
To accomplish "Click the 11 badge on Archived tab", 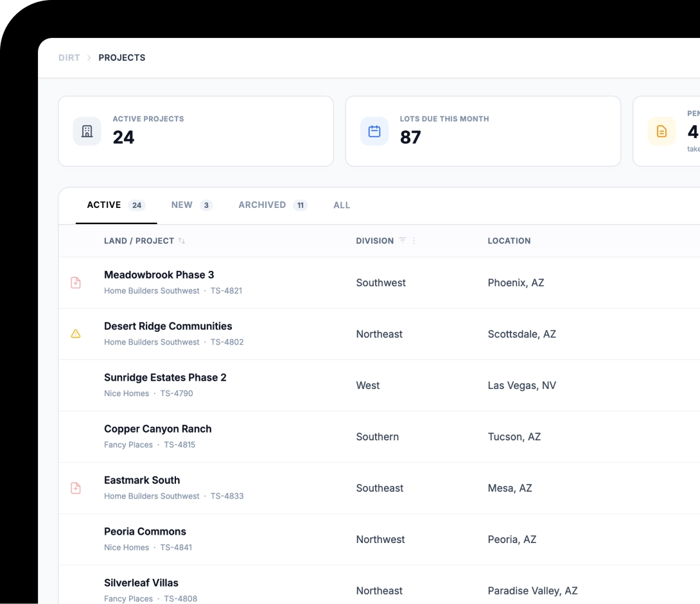I will [x=301, y=205].
